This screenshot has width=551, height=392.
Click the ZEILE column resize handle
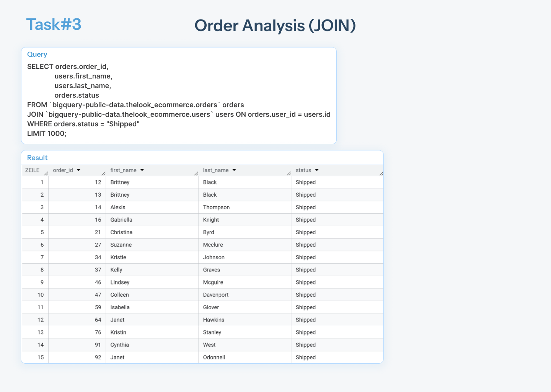(x=46, y=173)
